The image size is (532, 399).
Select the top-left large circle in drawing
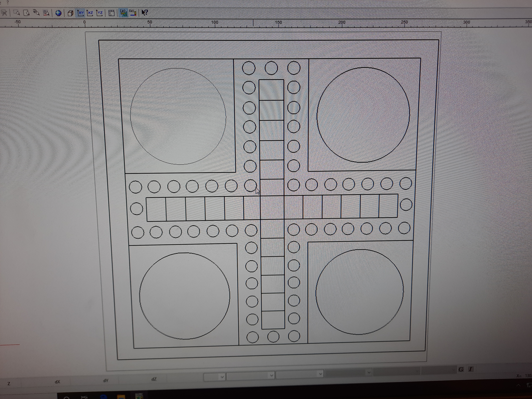coord(178,116)
